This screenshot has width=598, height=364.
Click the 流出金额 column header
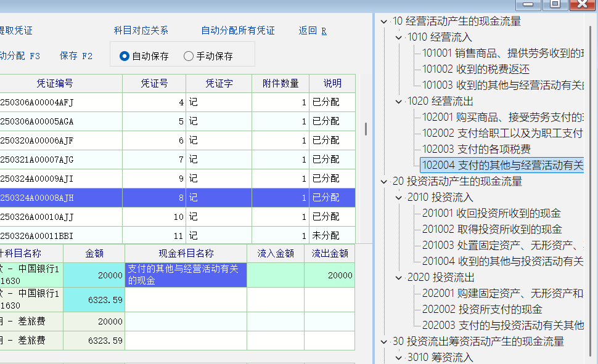(x=330, y=254)
